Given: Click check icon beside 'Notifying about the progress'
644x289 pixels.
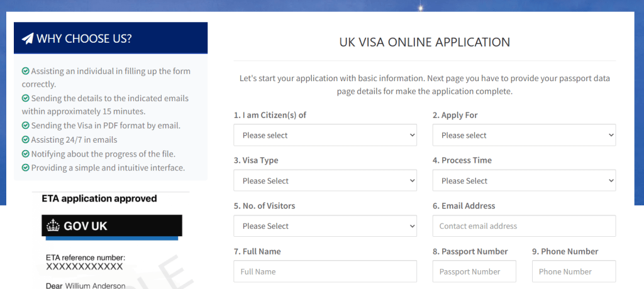Looking at the screenshot, I should [26, 154].
